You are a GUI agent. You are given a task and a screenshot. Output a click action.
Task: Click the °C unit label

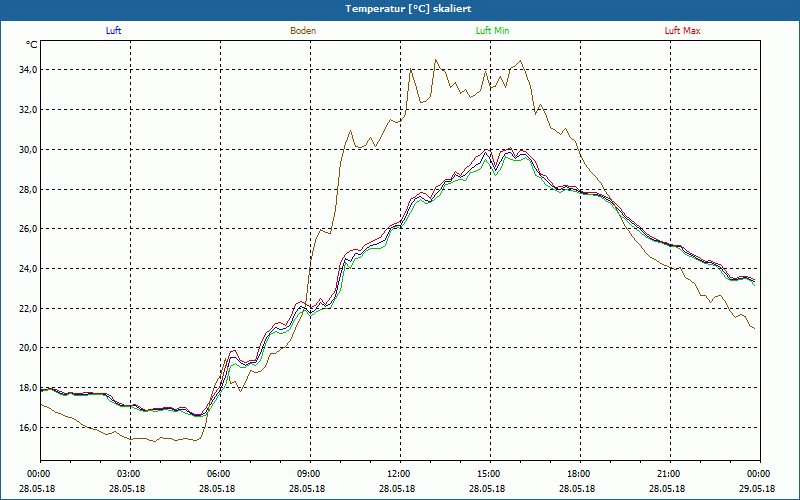click(x=32, y=45)
